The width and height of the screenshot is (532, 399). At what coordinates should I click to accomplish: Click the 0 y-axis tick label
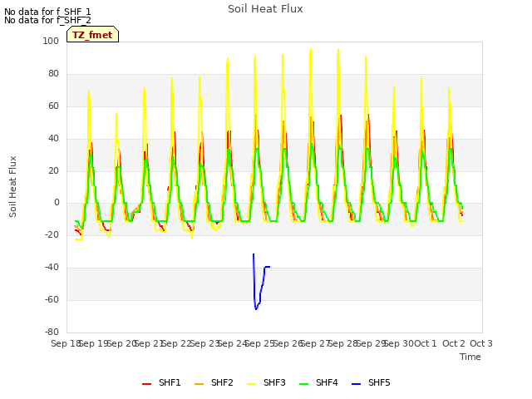coord(57,203)
